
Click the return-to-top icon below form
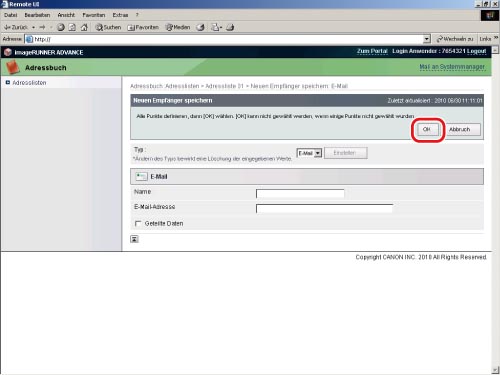pyautogui.click(x=134, y=239)
